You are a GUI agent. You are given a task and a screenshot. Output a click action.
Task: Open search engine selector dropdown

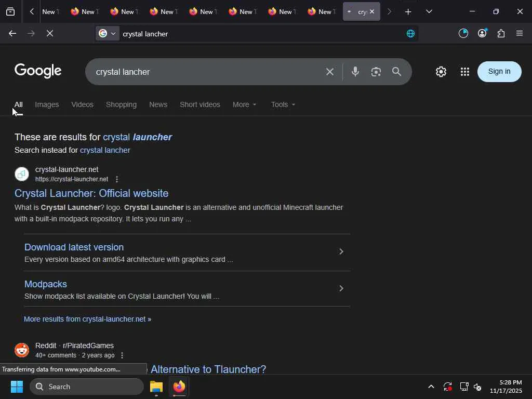click(x=107, y=34)
